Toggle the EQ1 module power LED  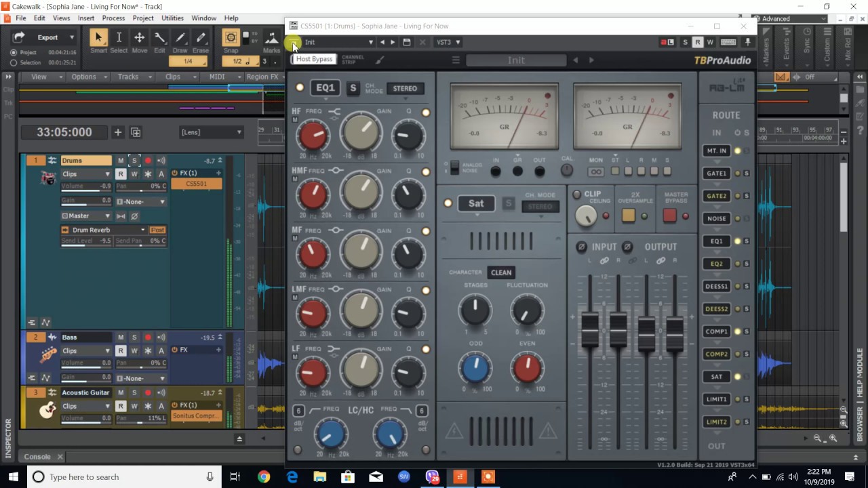point(300,87)
